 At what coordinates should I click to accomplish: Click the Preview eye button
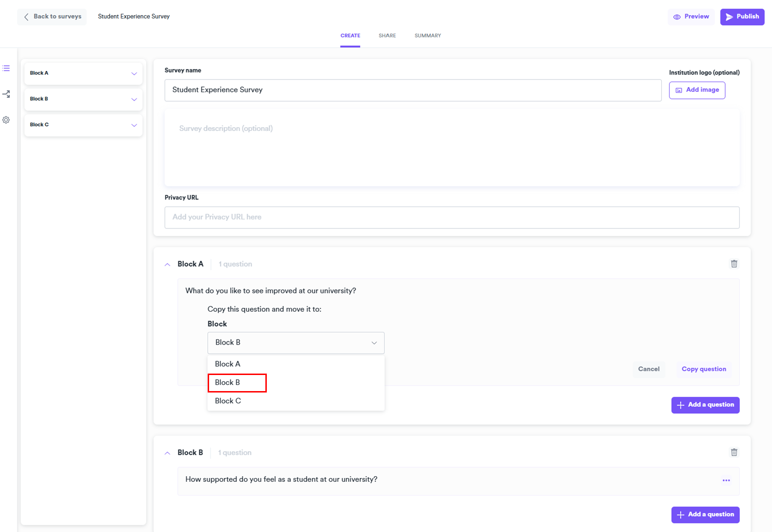691,17
